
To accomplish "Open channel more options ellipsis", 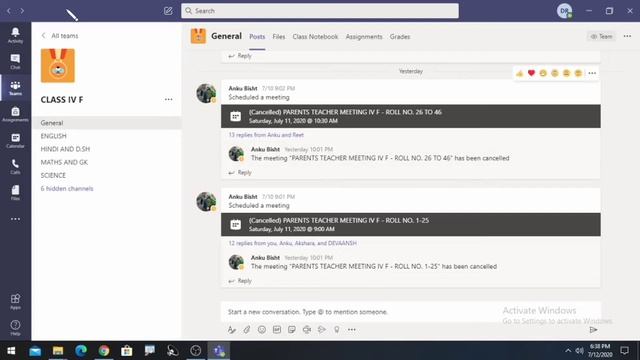I will (x=627, y=36).
